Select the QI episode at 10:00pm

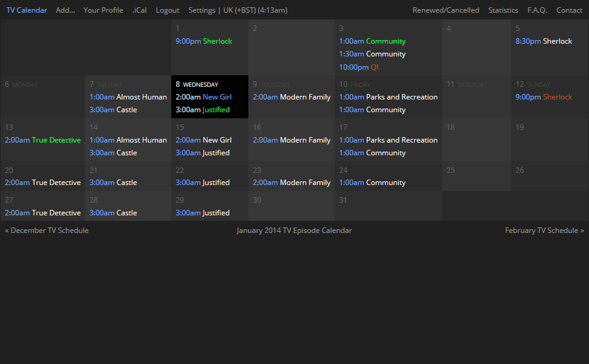pos(375,67)
